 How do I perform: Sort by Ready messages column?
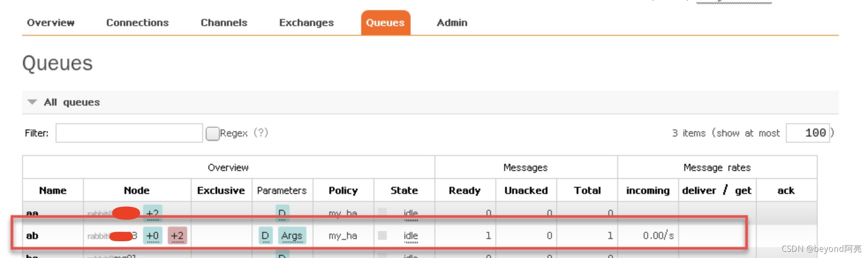pyautogui.click(x=465, y=190)
